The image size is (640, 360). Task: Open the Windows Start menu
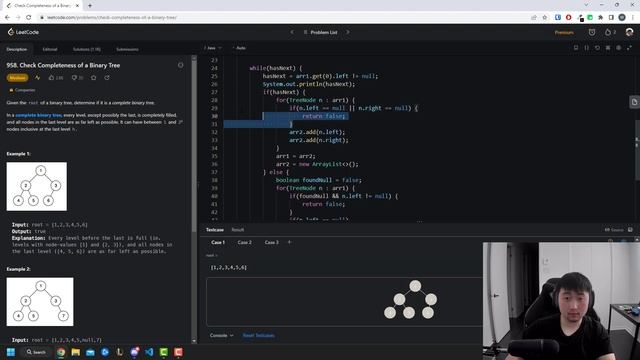click(11, 352)
